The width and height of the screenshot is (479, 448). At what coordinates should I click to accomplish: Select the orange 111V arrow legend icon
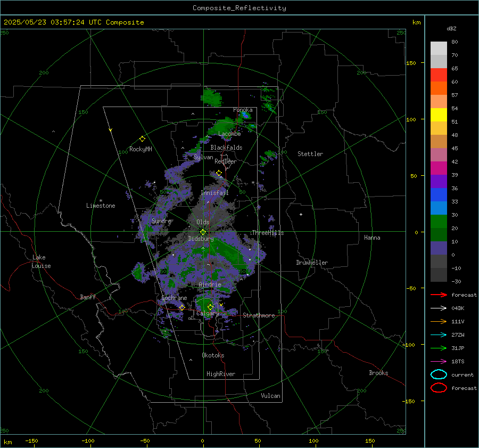439,321
